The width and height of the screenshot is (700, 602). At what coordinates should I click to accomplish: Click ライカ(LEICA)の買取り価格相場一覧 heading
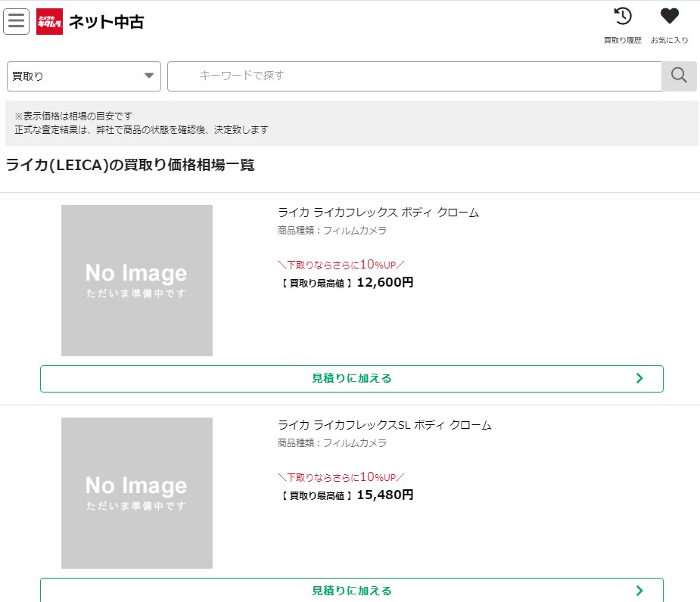[x=130, y=165]
